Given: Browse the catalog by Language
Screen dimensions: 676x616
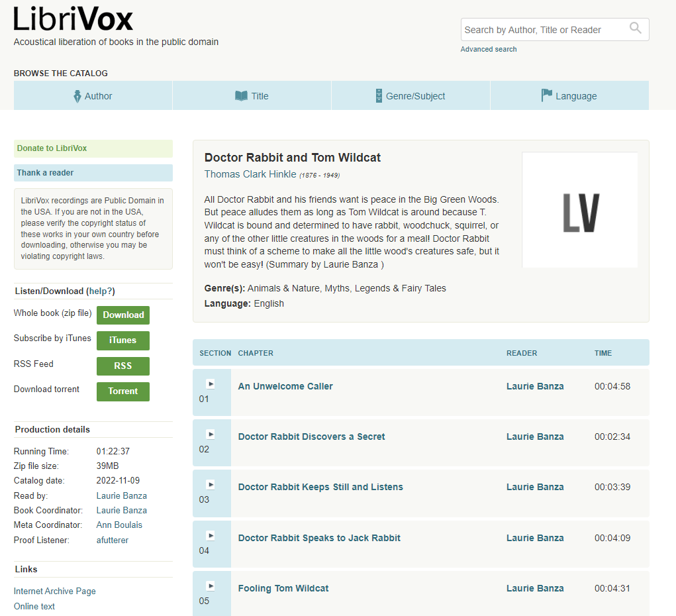Looking at the screenshot, I should 569,96.
